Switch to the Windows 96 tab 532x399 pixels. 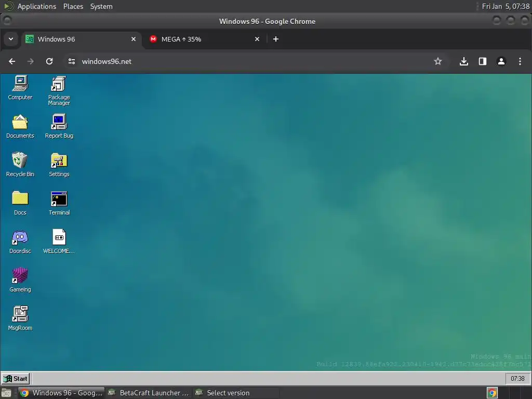click(82, 39)
